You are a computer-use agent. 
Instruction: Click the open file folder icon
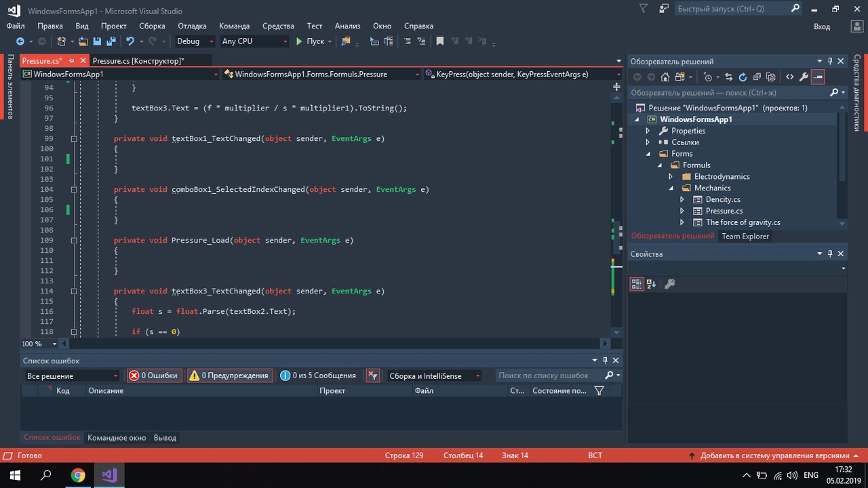[x=83, y=41]
